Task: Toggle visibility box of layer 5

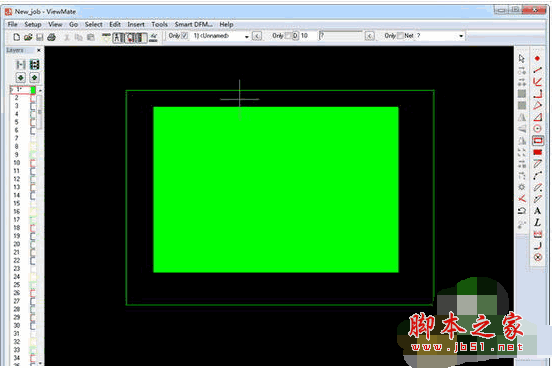Action: coord(33,123)
